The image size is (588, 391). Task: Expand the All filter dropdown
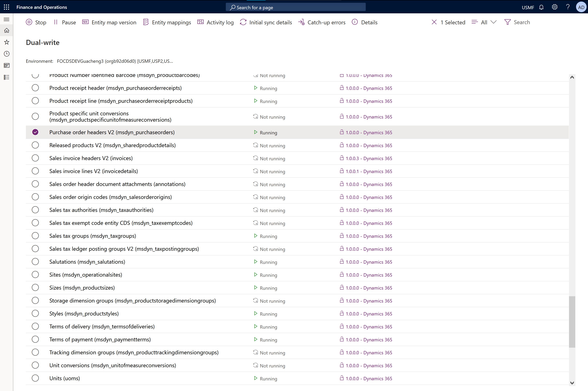tap(493, 22)
